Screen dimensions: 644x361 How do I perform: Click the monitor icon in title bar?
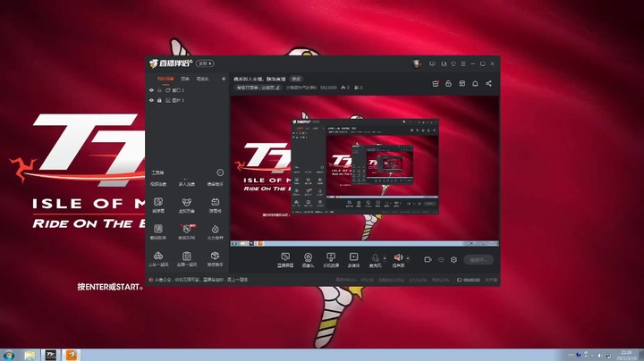pos(432,63)
